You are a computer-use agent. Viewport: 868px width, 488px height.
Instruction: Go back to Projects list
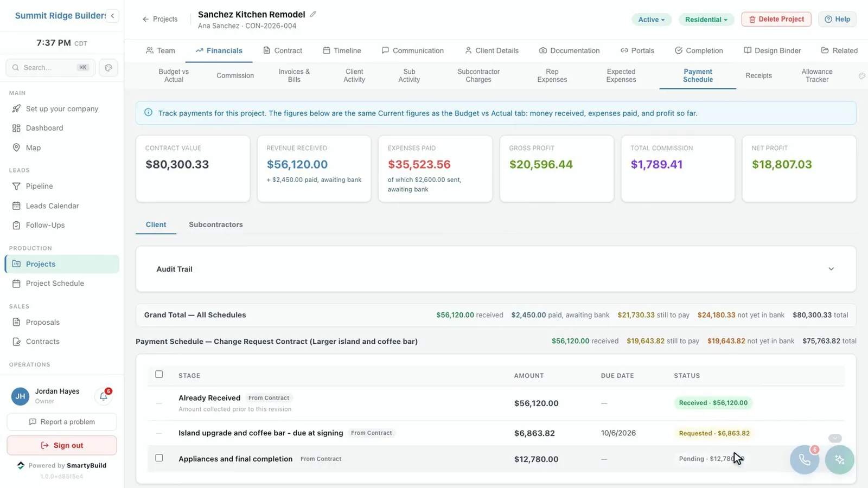pos(160,19)
